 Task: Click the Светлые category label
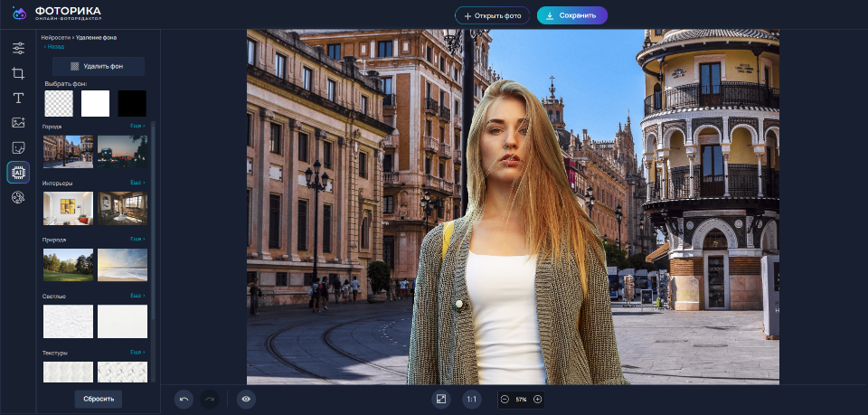(54, 296)
